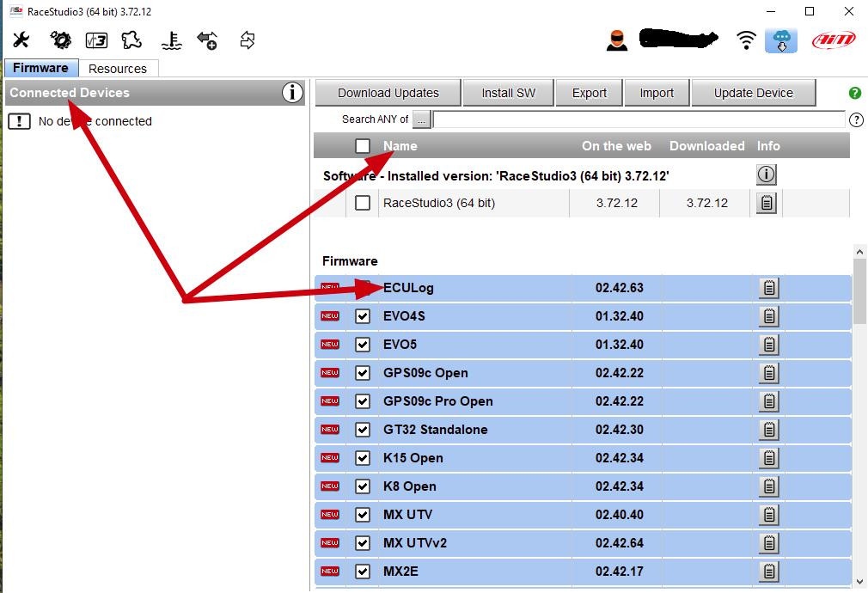Viewport: 868px width, 593px height.
Task: Uncheck the MX UTVv2 checkbox
Action: [x=363, y=542]
